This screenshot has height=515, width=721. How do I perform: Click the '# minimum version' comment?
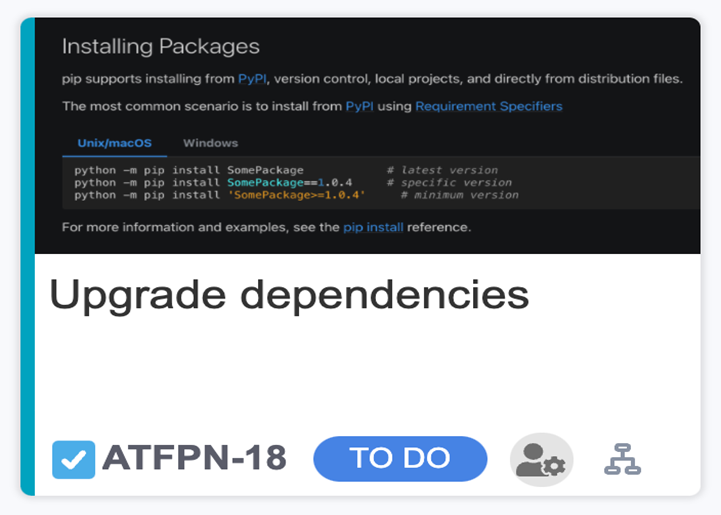460,195
